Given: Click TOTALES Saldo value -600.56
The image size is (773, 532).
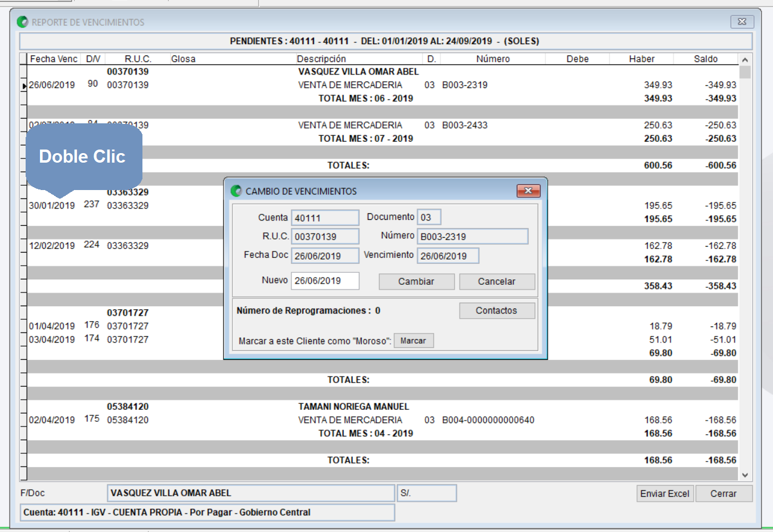Looking at the screenshot, I should 721,166.
